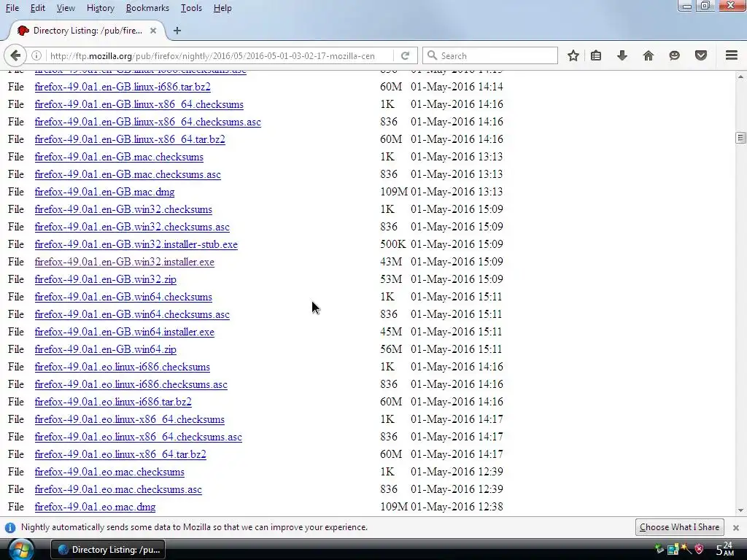Open the Bookmarks menu

click(147, 8)
